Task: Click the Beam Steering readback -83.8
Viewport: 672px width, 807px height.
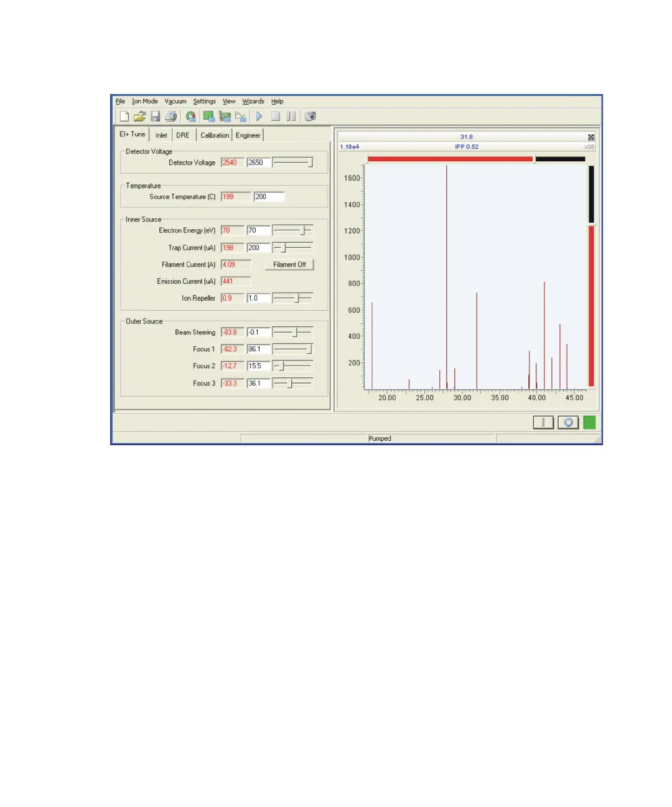Action: click(233, 333)
